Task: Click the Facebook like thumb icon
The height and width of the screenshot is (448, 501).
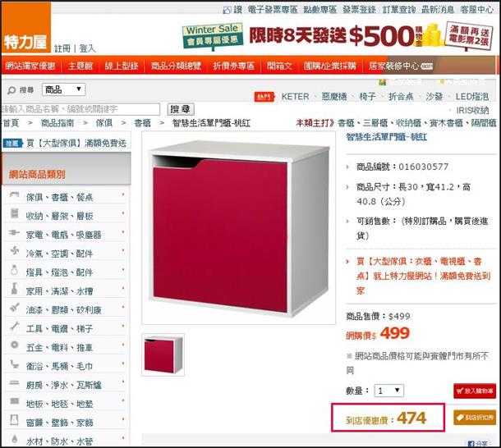Action: 227,10
